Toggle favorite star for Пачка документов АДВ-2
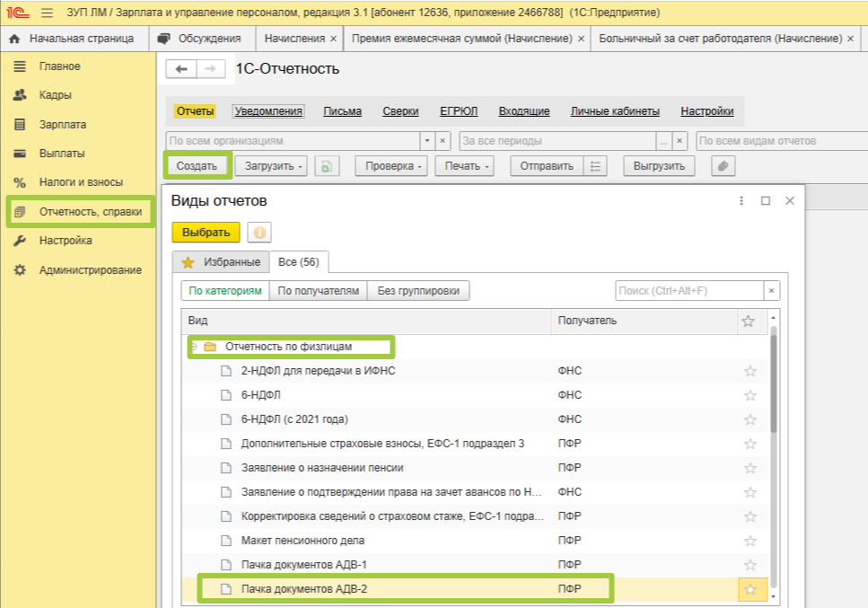 (x=750, y=590)
